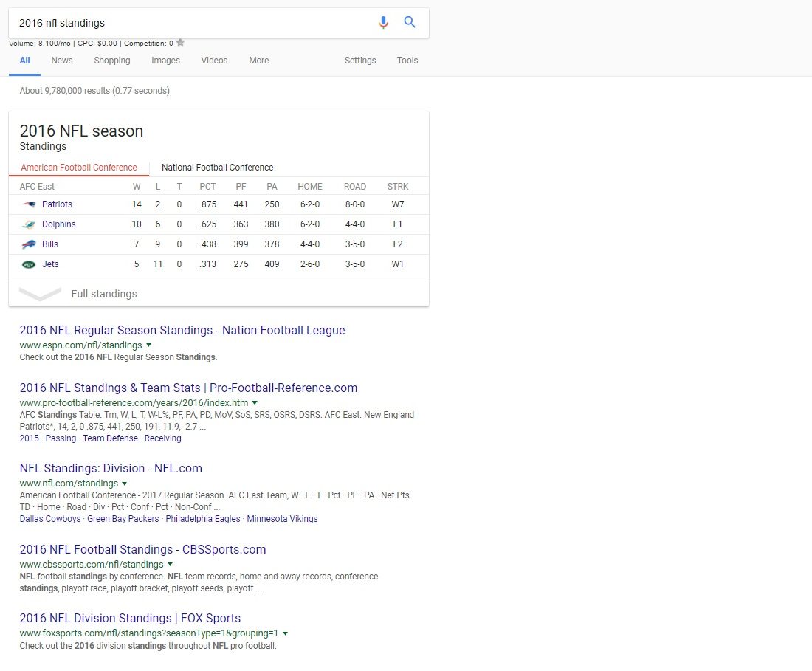The height and width of the screenshot is (671, 812).
Task: Click the Receiving sitelink
Action: [x=162, y=438]
